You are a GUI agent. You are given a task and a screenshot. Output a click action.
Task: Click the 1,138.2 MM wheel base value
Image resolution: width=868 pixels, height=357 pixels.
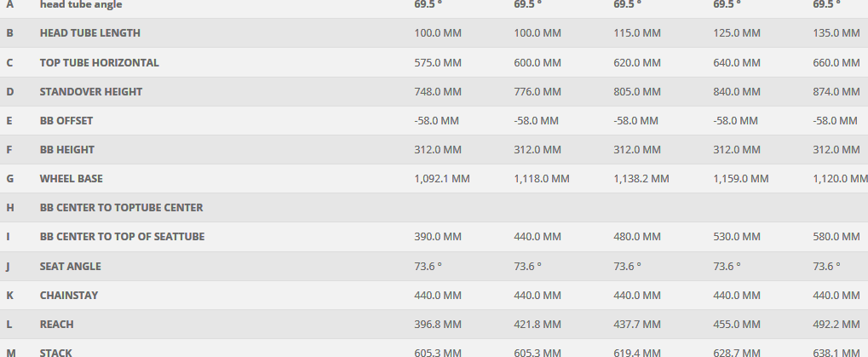pos(641,179)
